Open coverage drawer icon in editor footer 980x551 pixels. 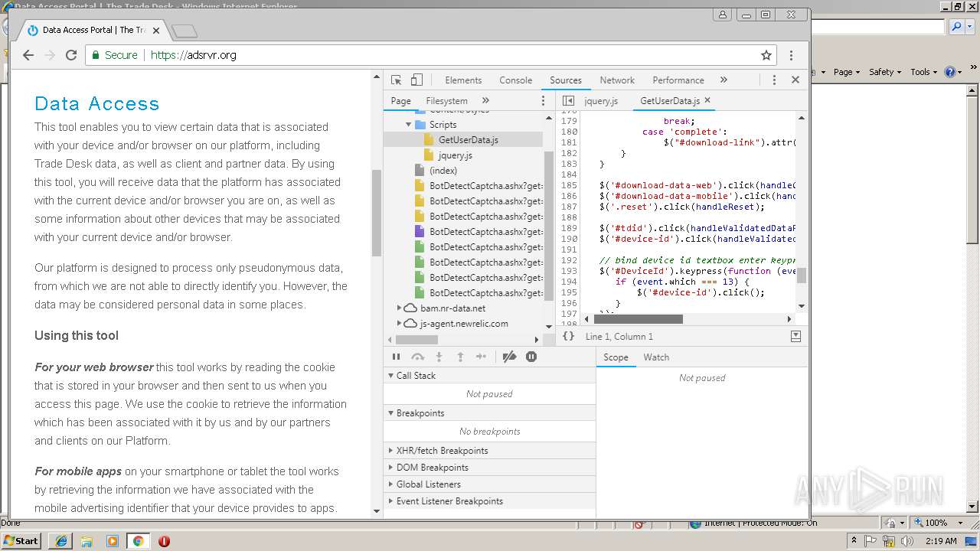795,336
